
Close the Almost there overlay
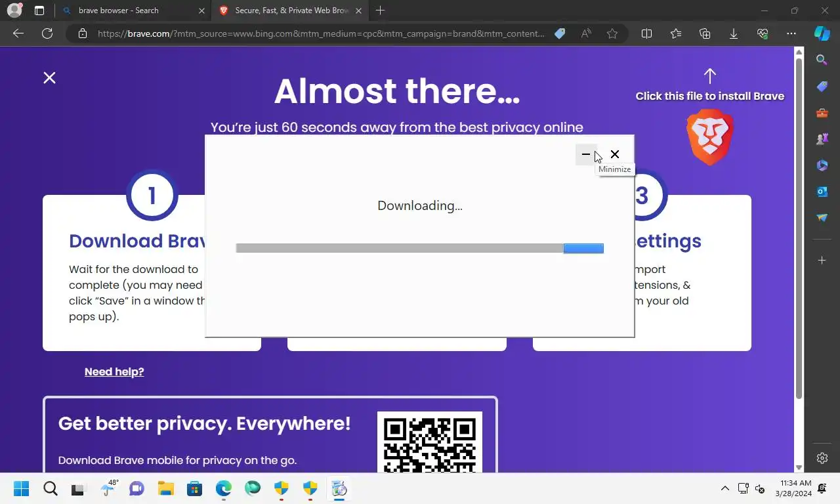click(49, 77)
